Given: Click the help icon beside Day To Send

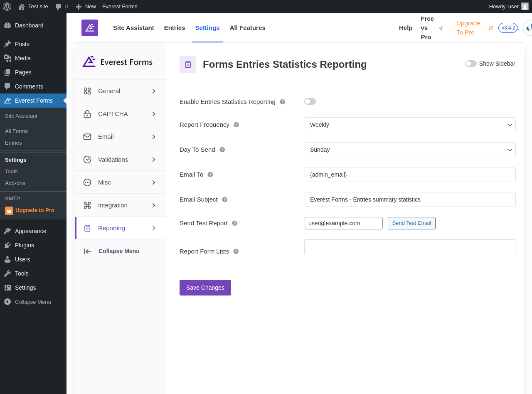Looking at the screenshot, I should pyautogui.click(x=222, y=150).
